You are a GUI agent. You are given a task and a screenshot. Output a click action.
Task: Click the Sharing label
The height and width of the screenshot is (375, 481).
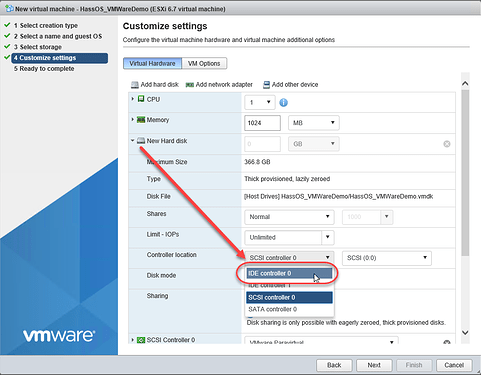[x=157, y=296]
